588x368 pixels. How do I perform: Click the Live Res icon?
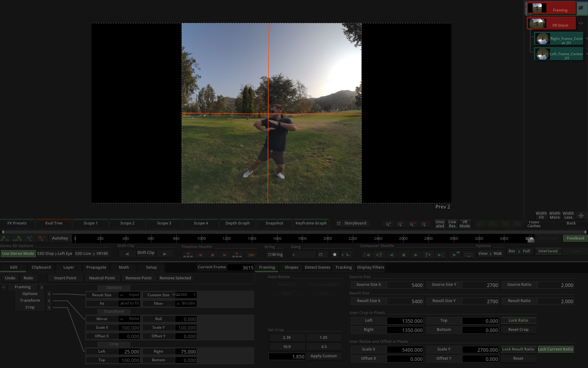coord(452,224)
